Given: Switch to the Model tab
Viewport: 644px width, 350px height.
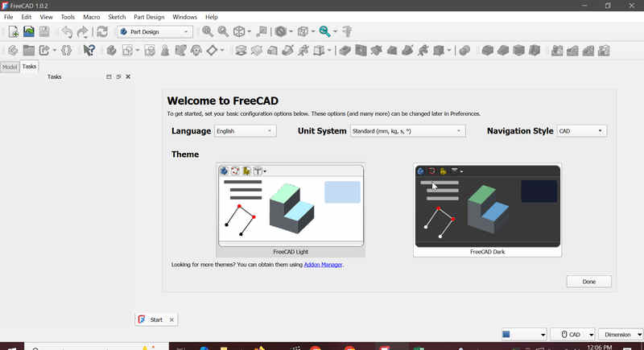Looking at the screenshot, I should click(10, 67).
